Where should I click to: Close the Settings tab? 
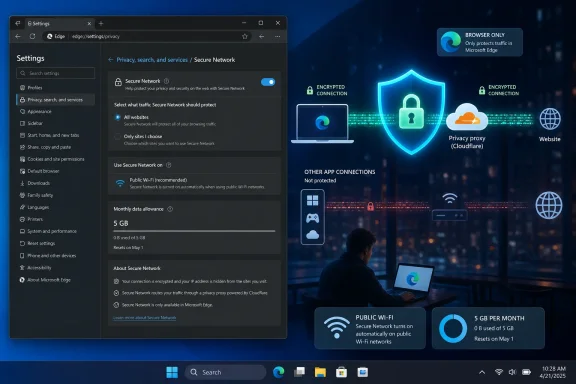[x=89, y=24]
